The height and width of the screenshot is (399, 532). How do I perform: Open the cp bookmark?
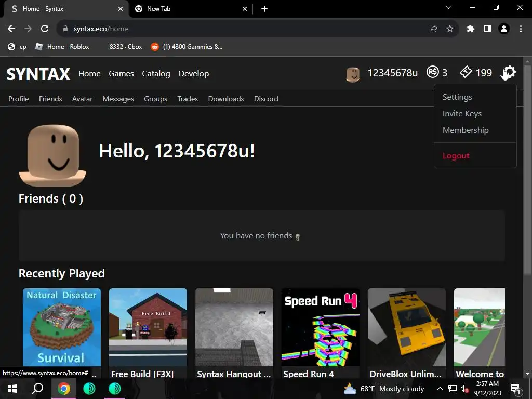(x=17, y=47)
